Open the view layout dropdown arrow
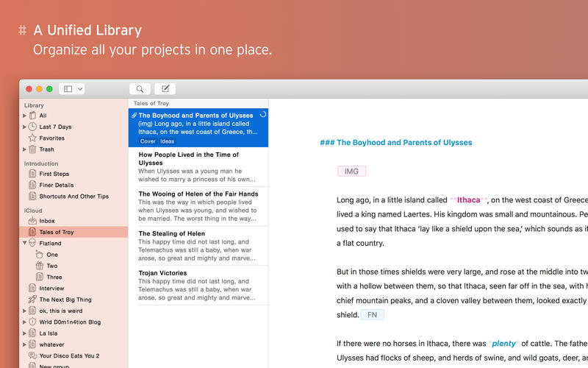588x368 pixels. click(x=80, y=89)
